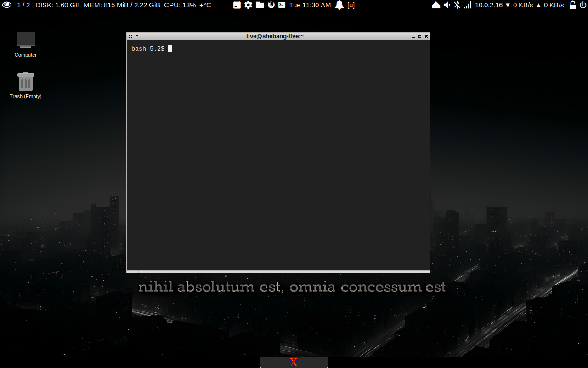Click the +°C temperature readout
The height and width of the screenshot is (368, 588).
coord(205,5)
